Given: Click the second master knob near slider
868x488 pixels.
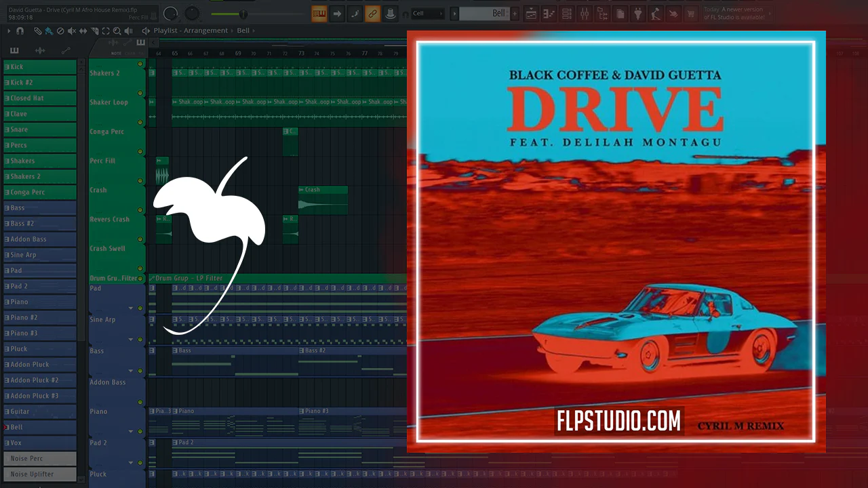Looking at the screenshot, I should (193, 13).
